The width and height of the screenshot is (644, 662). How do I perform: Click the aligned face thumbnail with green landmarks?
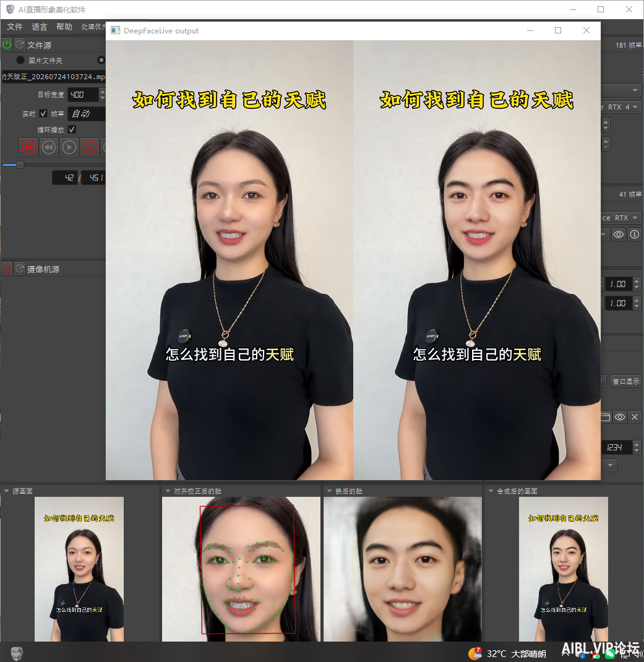pyautogui.click(x=241, y=569)
